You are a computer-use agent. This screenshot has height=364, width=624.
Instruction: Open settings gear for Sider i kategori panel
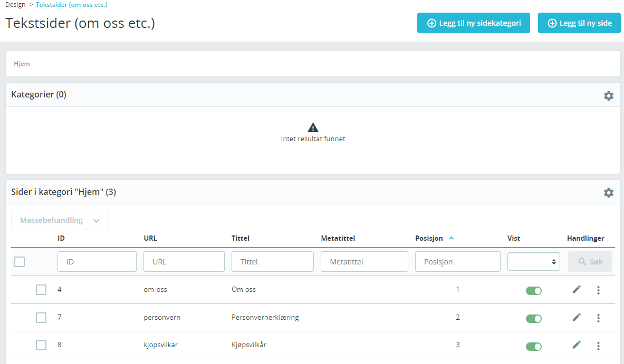click(x=608, y=193)
